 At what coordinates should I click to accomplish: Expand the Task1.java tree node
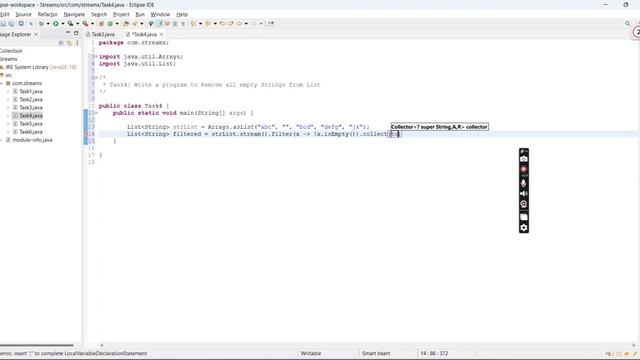(x=8, y=91)
